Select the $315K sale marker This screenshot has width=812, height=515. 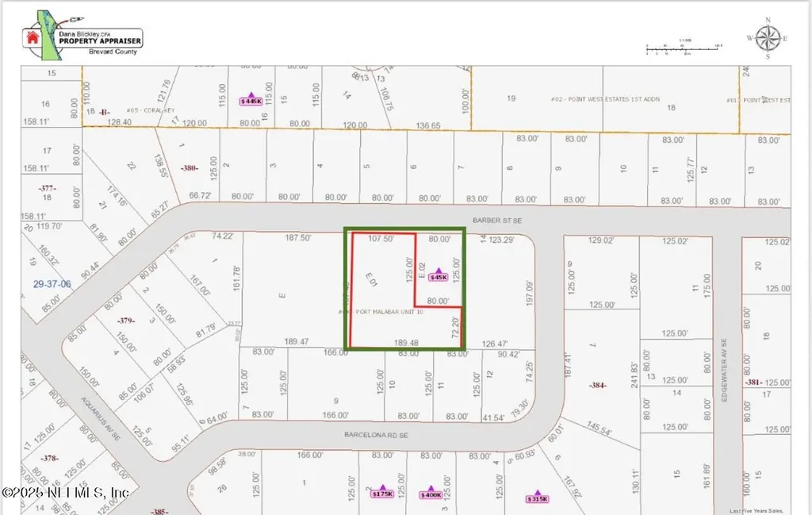click(x=537, y=496)
